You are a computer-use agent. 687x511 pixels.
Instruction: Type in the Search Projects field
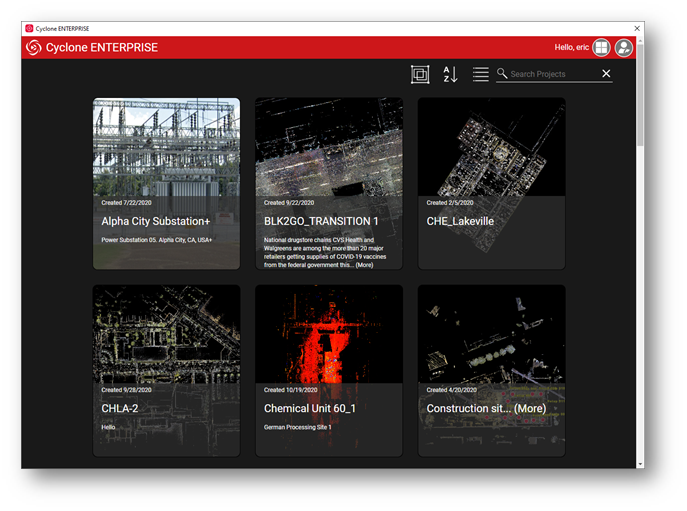pos(553,74)
